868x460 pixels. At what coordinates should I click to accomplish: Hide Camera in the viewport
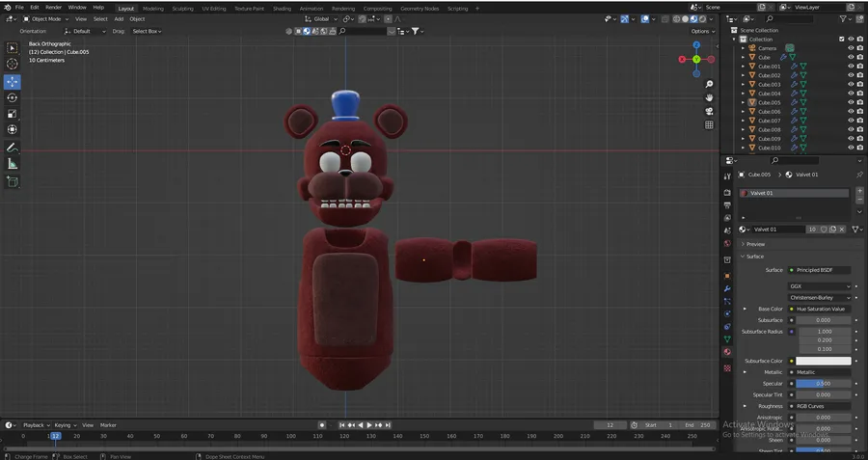tap(851, 48)
